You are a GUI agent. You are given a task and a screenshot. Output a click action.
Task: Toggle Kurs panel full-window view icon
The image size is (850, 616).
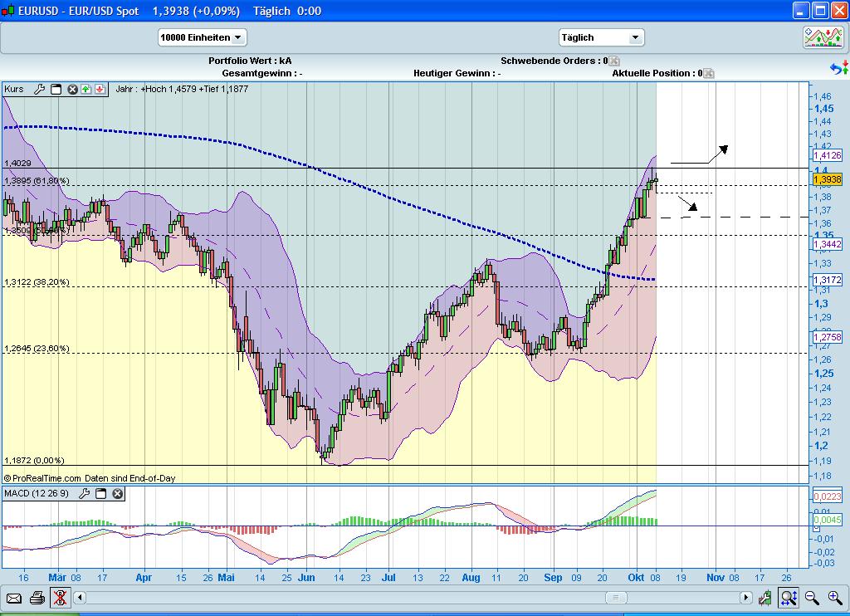56,89
